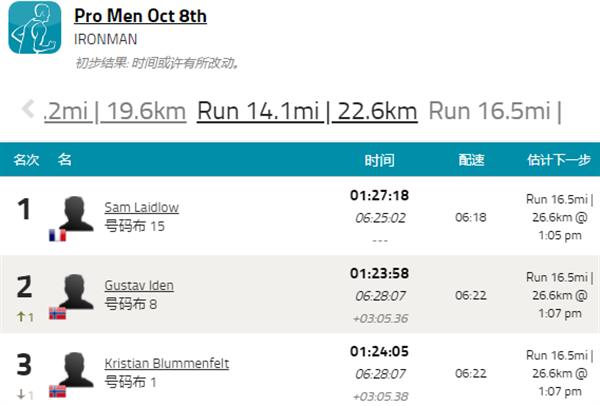The image size is (600, 406).
Task: Click the Norwegian flag beside Kristian Blummenfelt
Action: pyautogui.click(x=57, y=391)
